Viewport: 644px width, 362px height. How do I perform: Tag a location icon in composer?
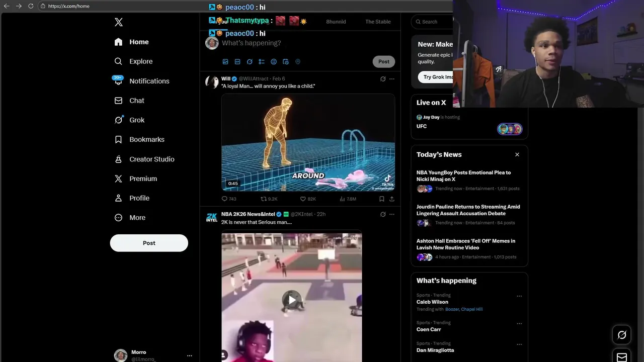tap(298, 62)
